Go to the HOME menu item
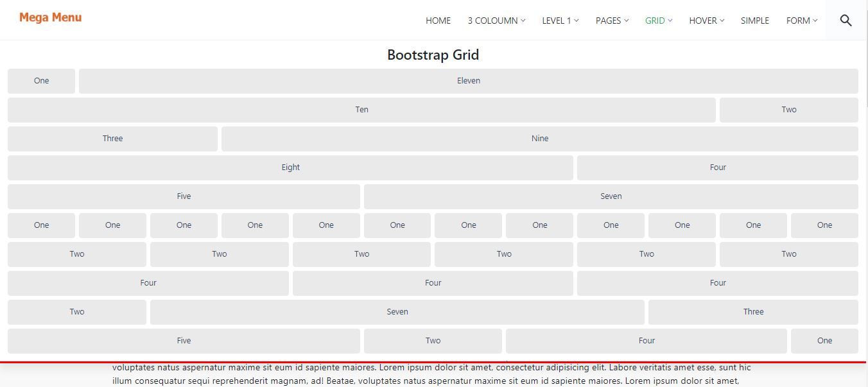Viewport: 868px width, 387px height. pos(438,21)
